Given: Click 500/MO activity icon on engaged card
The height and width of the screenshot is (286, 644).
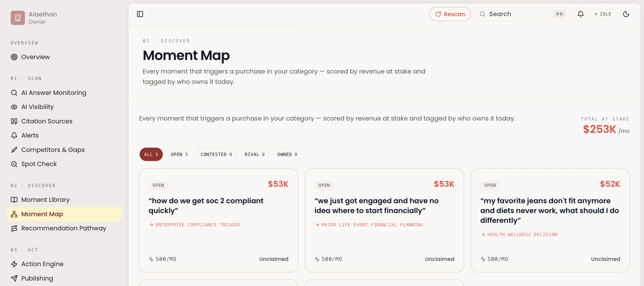Looking at the screenshot, I should (x=317, y=259).
